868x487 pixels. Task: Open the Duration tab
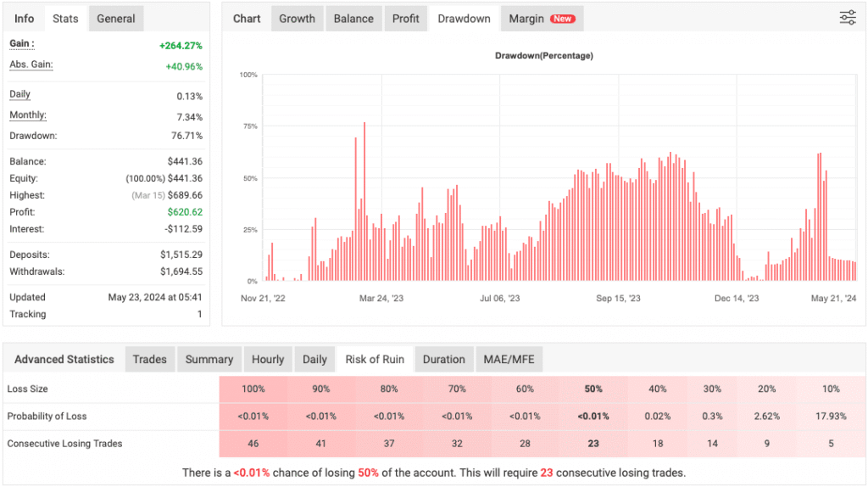point(443,359)
